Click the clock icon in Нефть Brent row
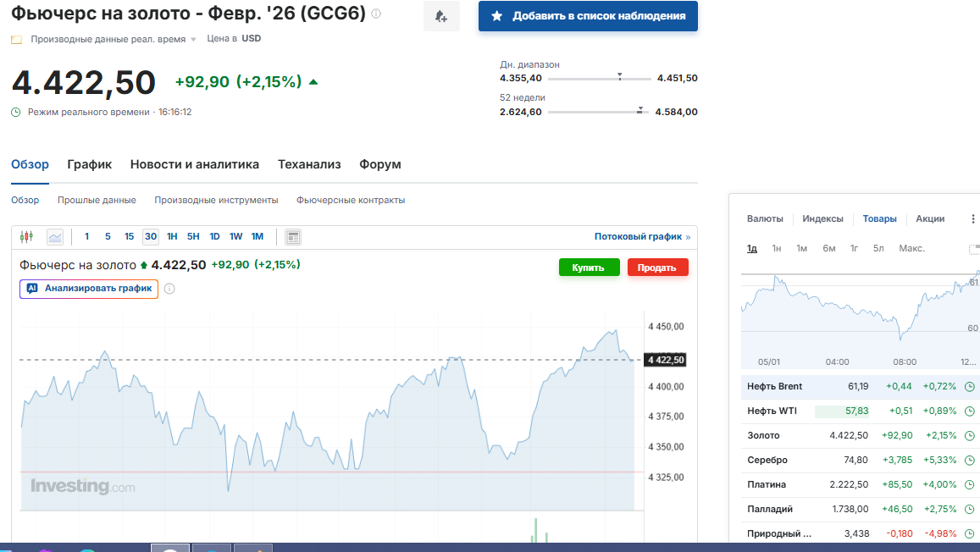The width and height of the screenshot is (980, 552). pyautogui.click(x=969, y=387)
